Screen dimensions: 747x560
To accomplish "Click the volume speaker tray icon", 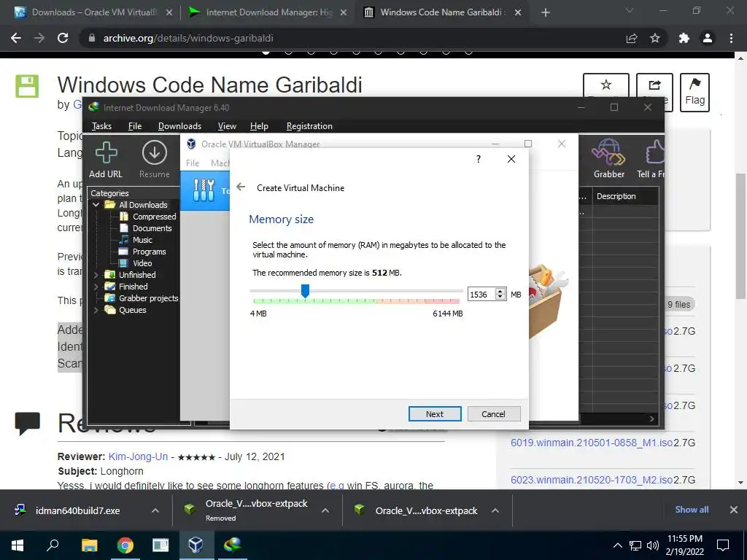I will coord(653,545).
